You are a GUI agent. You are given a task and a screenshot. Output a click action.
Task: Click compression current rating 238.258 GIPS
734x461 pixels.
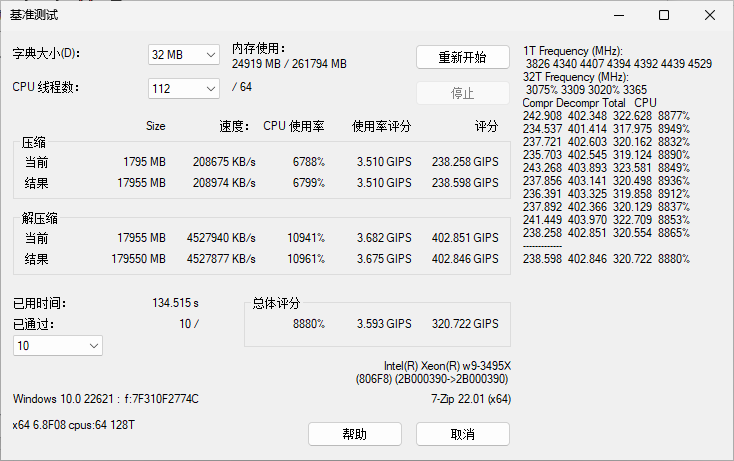pyautogui.click(x=465, y=162)
